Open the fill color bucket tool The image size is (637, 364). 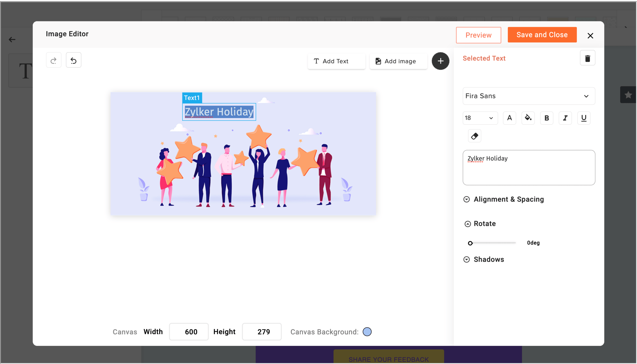(x=528, y=118)
